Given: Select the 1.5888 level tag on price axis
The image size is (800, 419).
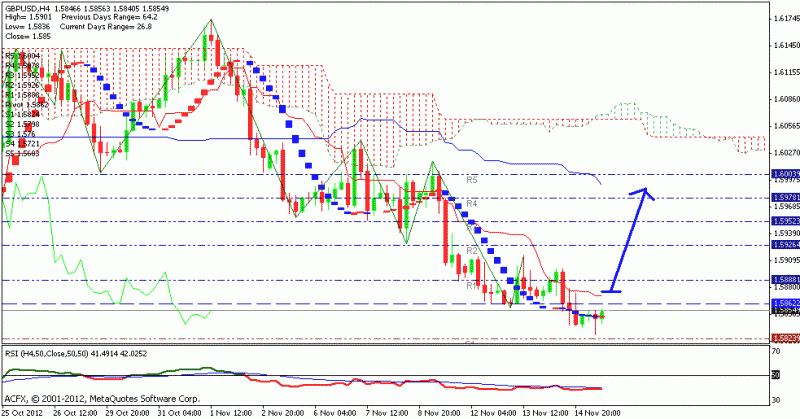Looking at the screenshot, I should (x=783, y=280).
